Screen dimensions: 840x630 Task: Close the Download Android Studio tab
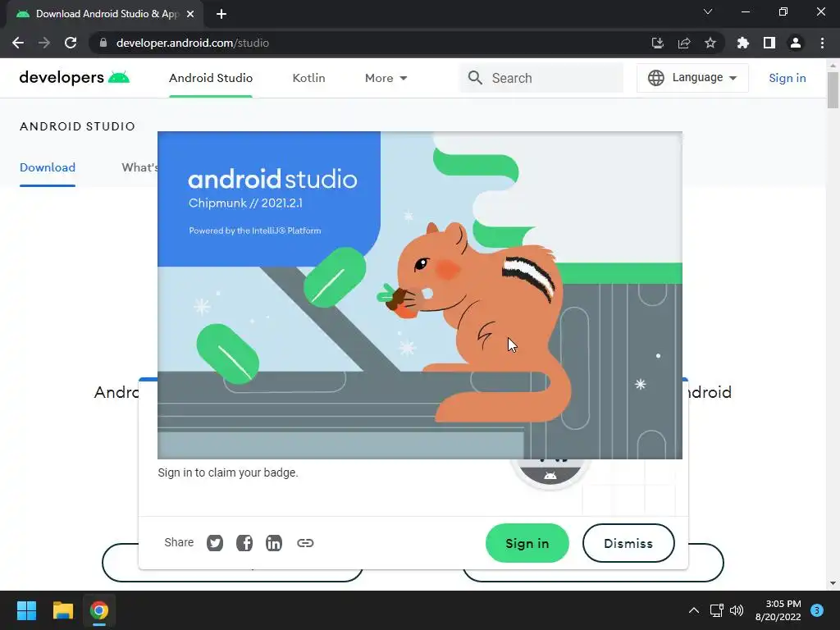coord(190,14)
